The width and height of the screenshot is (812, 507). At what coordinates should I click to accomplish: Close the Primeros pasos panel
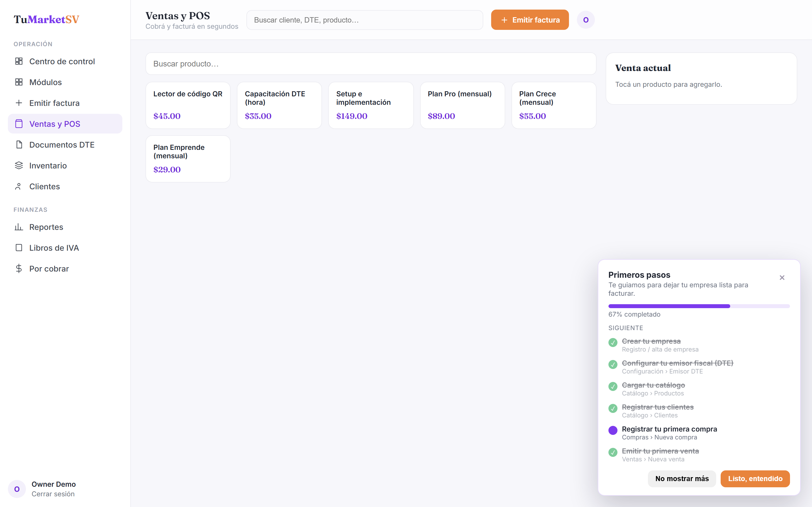coord(782,278)
